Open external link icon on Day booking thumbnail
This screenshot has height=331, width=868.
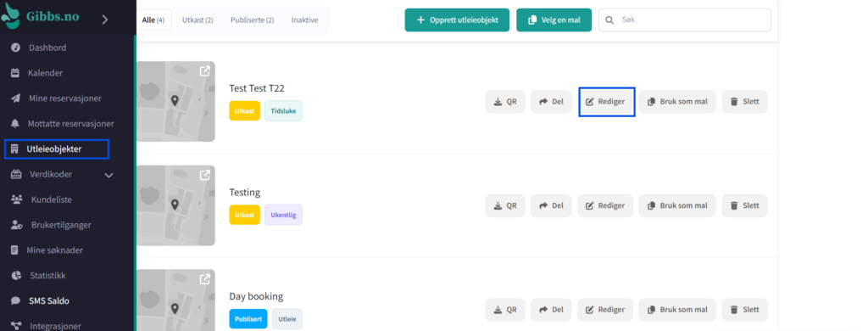point(205,279)
